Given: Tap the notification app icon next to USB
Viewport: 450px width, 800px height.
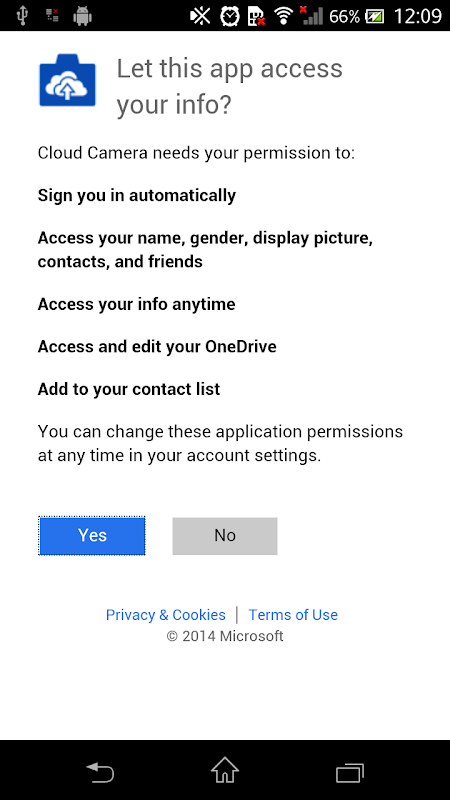Looking at the screenshot, I should [52, 16].
